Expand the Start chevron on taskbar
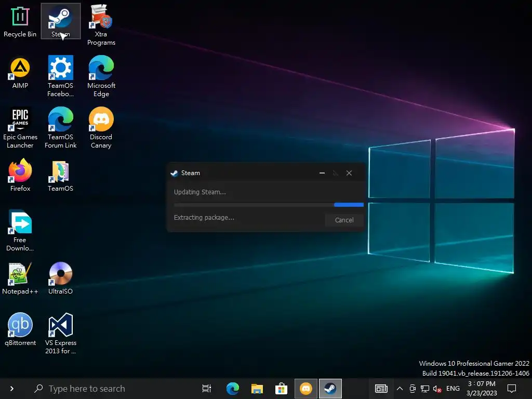This screenshot has width=532, height=399. pyautogui.click(x=12, y=389)
